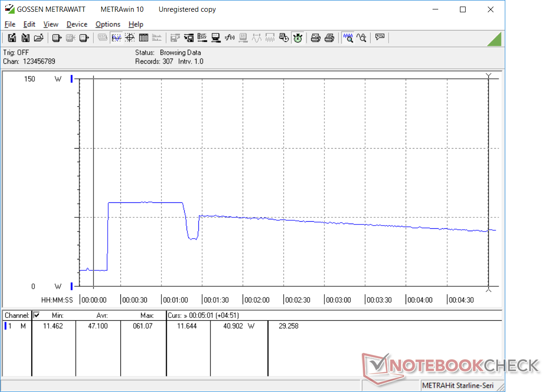
Task: Click the 00:02:30 time axis label
Action: point(297,300)
